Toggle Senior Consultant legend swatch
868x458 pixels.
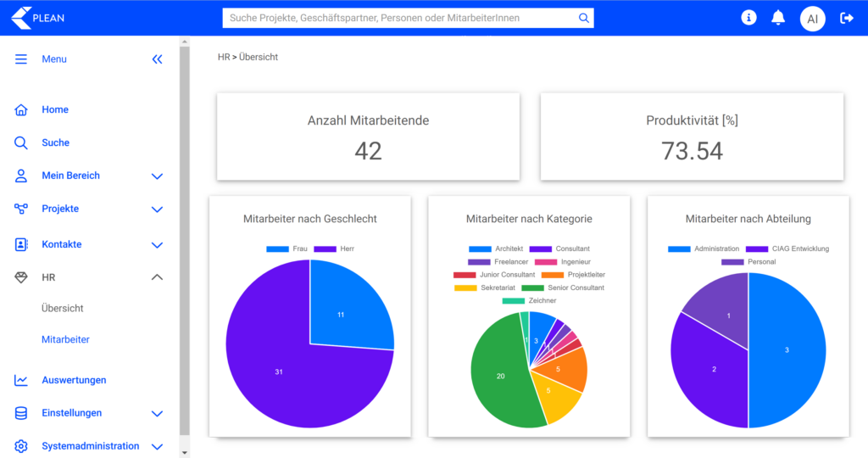pos(532,288)
